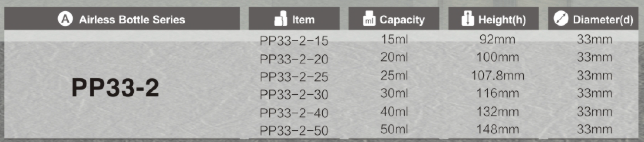Click the circled A icon
The image size is (644, 142).
(x=65, y=19)
